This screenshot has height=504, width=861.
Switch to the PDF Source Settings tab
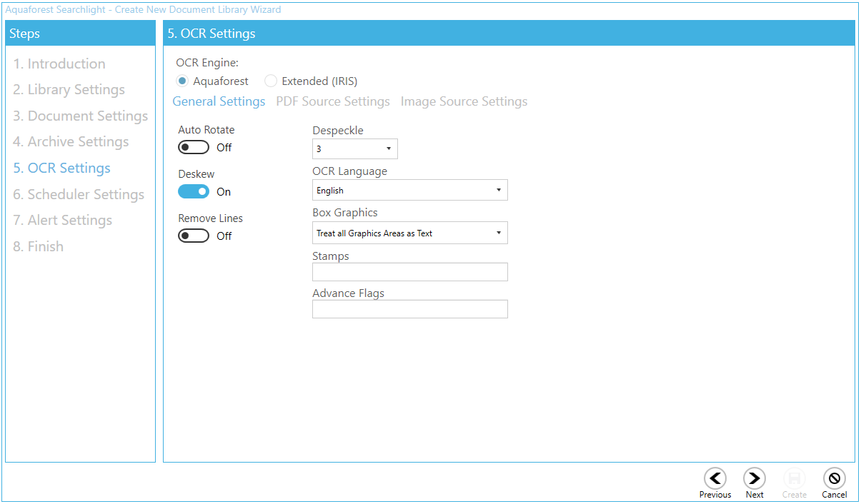[x=333, y=101]
